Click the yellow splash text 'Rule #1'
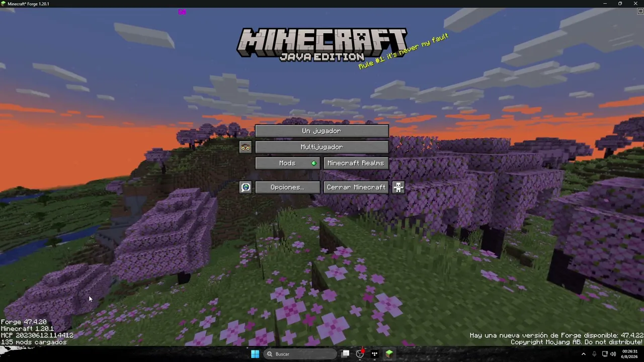This screenshot has width=644, height=362. tap(403, 51)
